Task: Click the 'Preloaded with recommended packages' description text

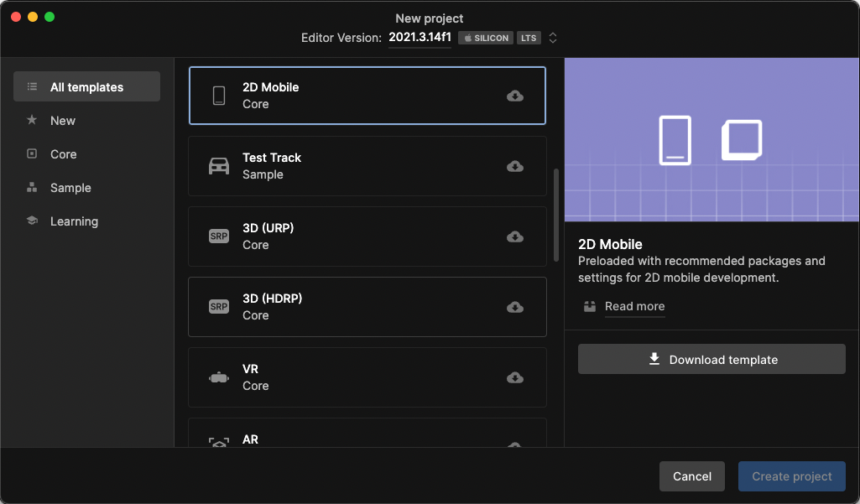Action: [x=701, y=269]
